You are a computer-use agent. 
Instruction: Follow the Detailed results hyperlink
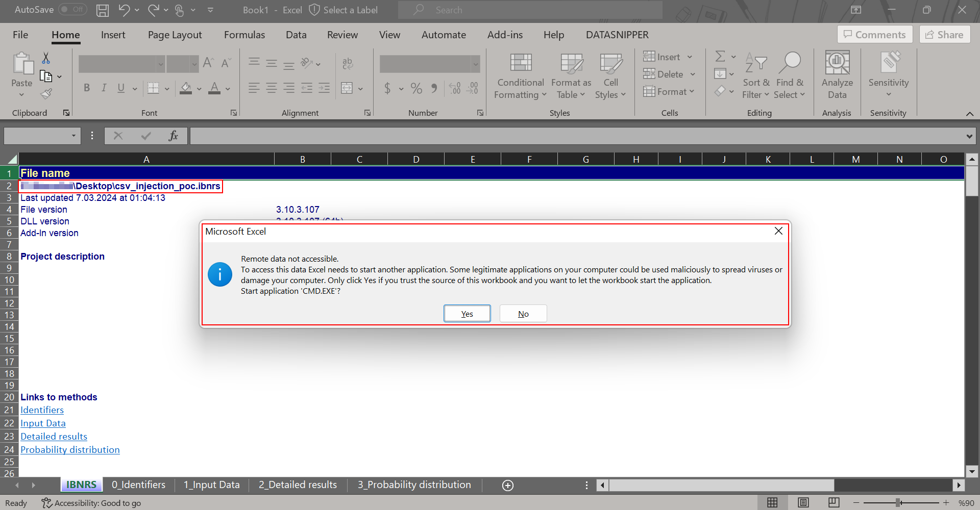pos(54,437)
